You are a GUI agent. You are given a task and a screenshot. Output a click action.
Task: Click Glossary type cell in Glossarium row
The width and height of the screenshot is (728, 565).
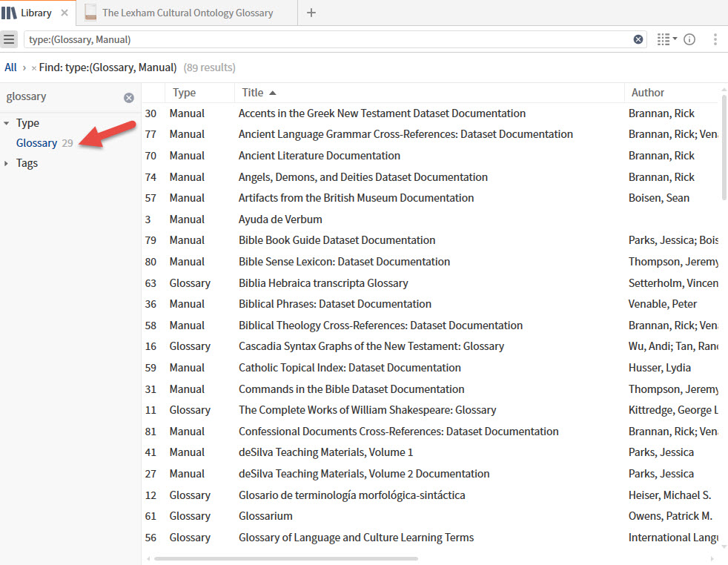coord(190,516)
